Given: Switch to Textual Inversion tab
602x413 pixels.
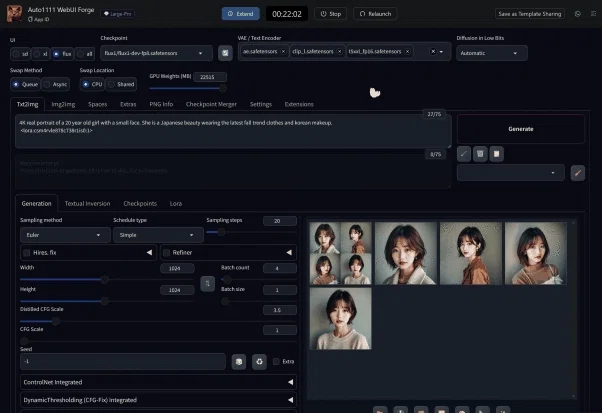Looking at the screenshot, I should coord(88,203).
